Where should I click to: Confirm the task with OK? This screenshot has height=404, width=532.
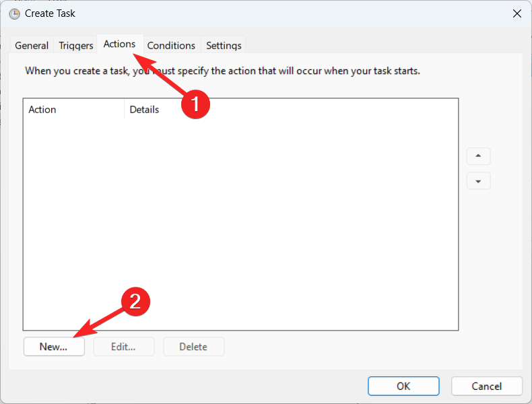[403, 386]
